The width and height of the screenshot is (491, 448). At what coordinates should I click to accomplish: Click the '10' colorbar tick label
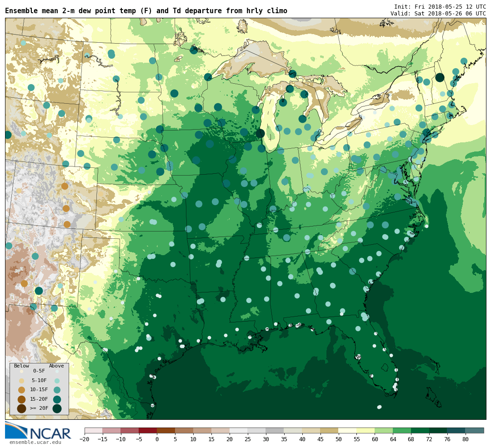coord(193,439)
